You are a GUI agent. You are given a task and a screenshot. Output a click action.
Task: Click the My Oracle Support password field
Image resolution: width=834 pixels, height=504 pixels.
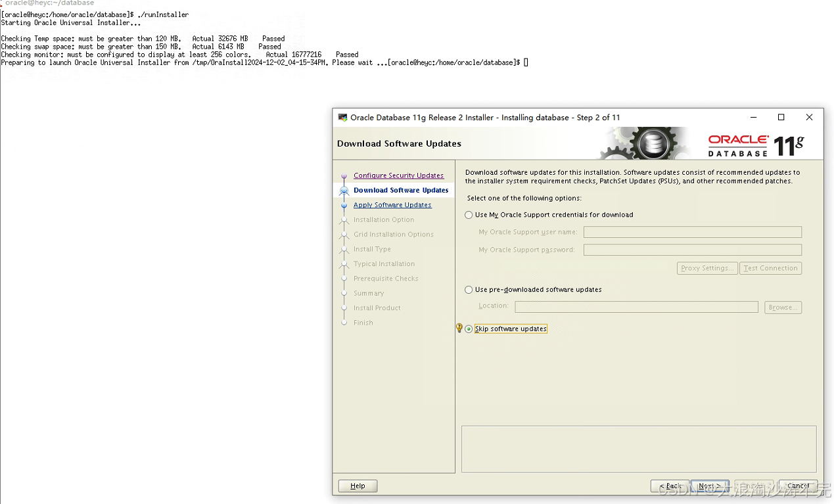coord(693,250)
